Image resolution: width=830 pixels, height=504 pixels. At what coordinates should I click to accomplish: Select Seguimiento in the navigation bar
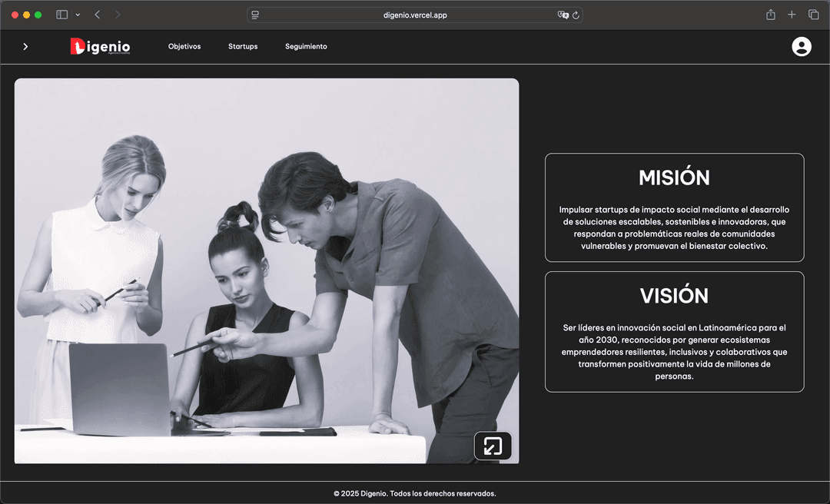click(x=306, y=47)
